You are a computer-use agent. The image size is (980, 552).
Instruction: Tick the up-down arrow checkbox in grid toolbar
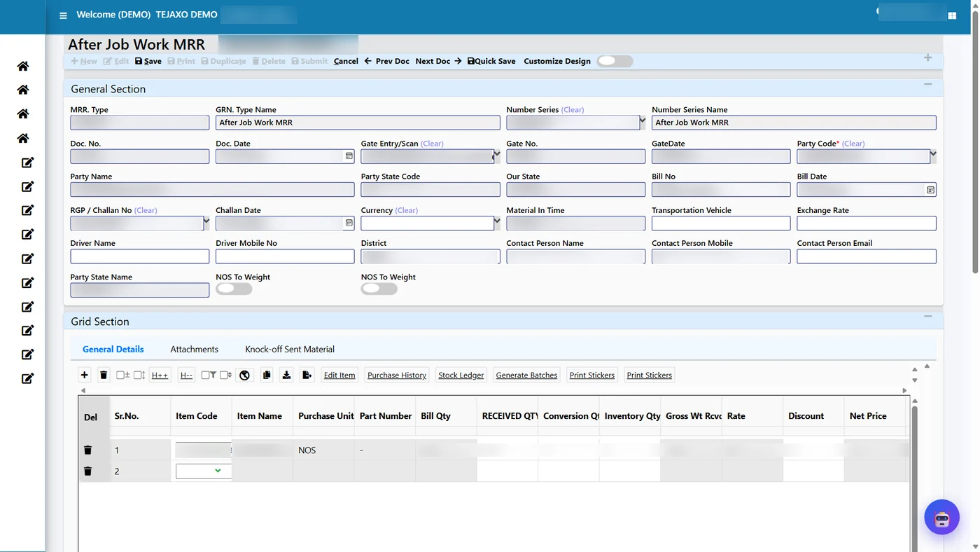[139, 375]
